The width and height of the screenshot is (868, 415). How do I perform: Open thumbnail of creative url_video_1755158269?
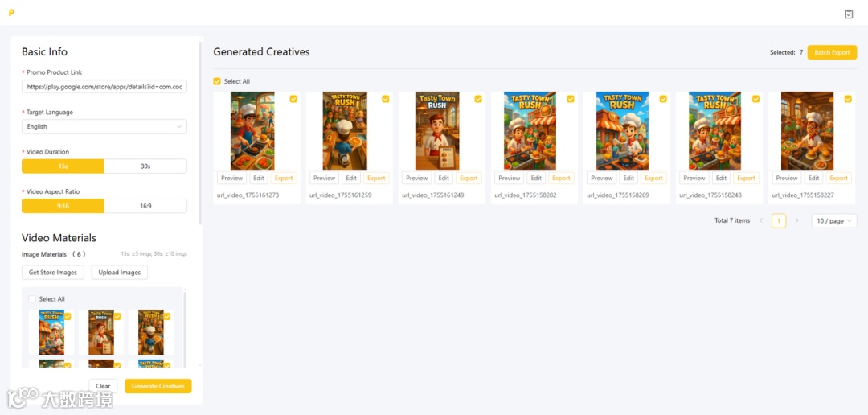pos(622,131)
